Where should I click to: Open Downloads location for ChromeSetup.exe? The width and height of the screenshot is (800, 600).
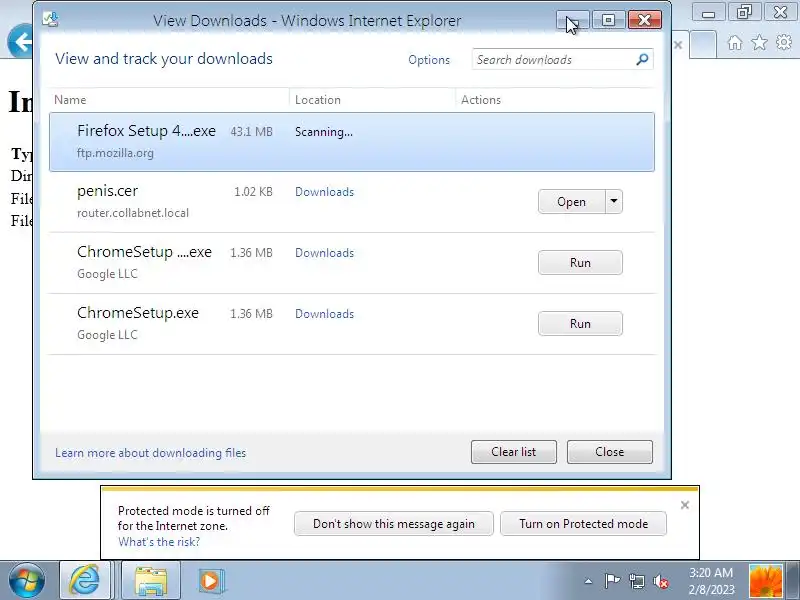click(x=324, y=314)
